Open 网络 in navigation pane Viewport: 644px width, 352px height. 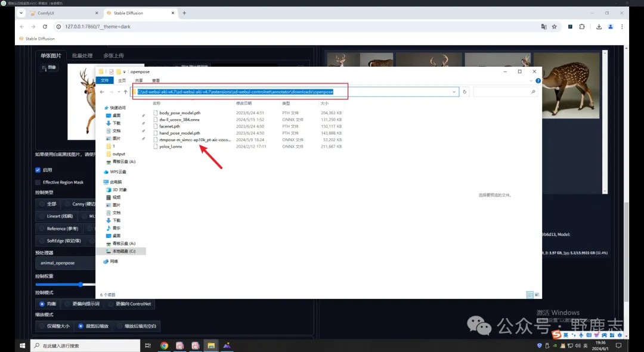click(x=114, y=261)
